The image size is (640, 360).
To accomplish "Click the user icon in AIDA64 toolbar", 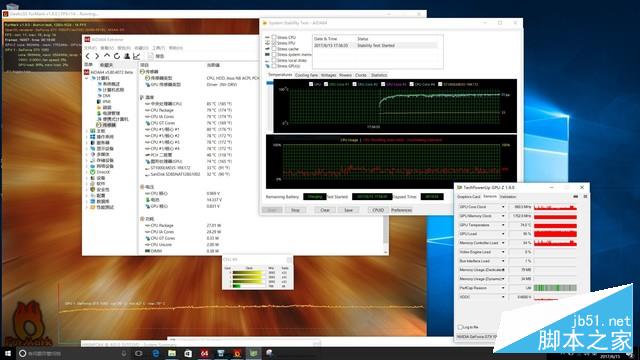I will point(127,56).
